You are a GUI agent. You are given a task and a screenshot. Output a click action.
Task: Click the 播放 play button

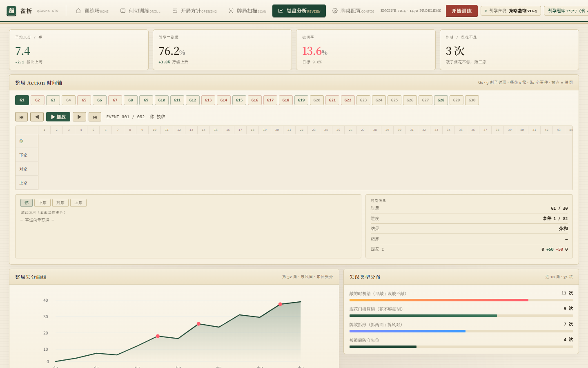58,117
